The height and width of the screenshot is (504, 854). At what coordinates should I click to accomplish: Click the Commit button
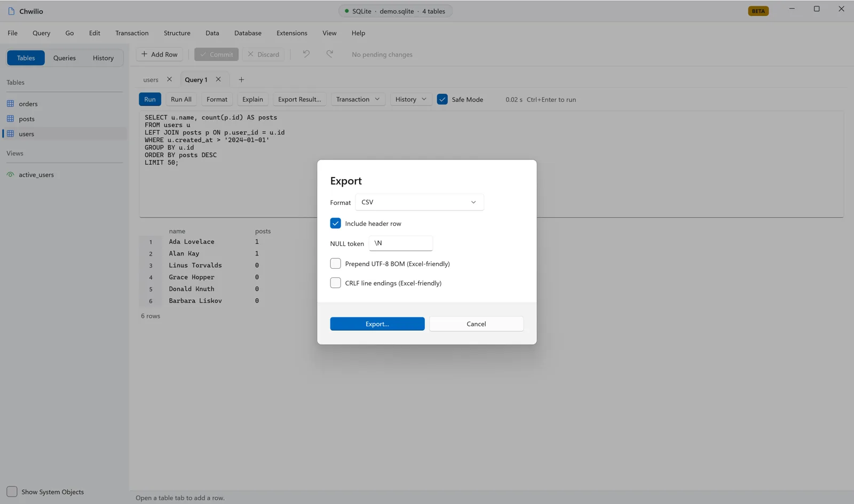(x=216, y=54)
